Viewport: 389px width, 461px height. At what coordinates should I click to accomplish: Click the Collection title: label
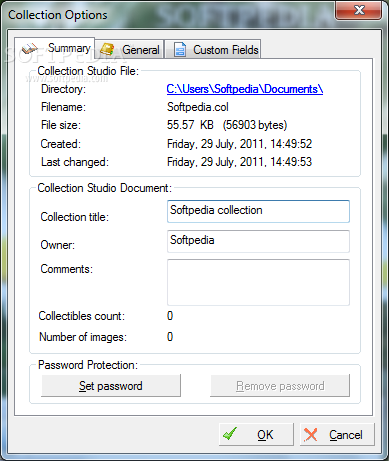coord(75,217)
